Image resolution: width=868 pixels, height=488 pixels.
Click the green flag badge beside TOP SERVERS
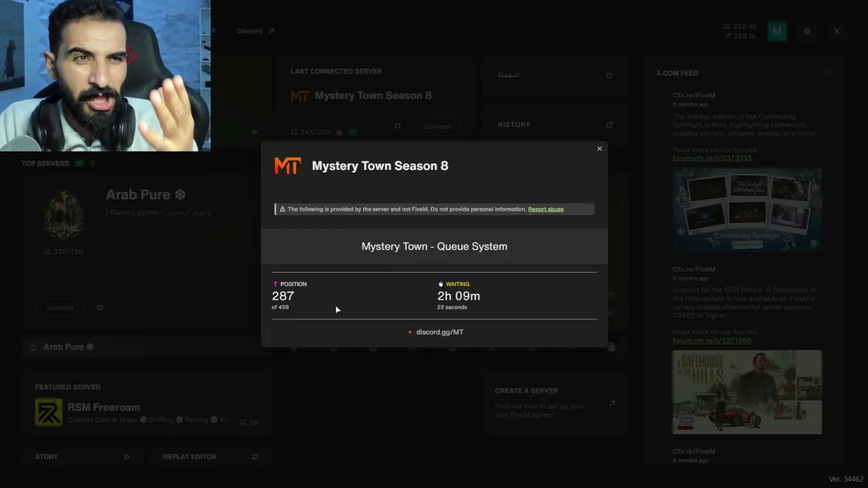pos(79,163)
